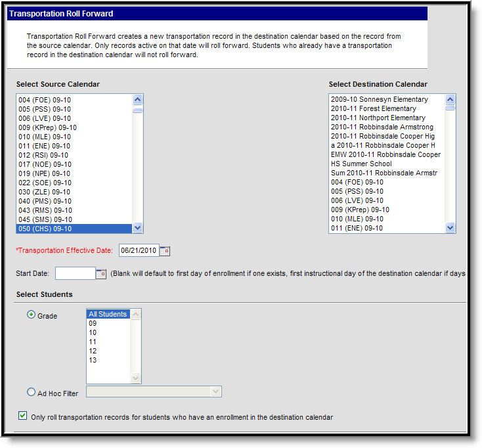Choose 004 (FOE) 09-10 in Destination Calendar
Viewport: 482px width, 448px height.
387,183
